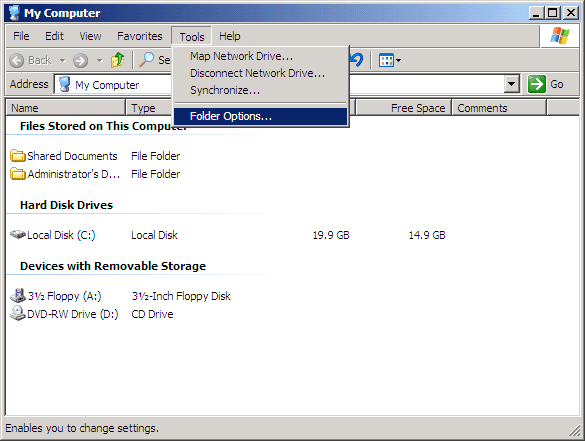Click the Search magnifier icon

click(x=146, y=60)
